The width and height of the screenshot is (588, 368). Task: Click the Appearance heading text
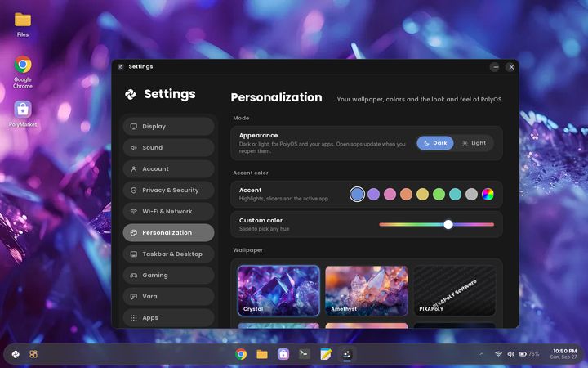258,136
